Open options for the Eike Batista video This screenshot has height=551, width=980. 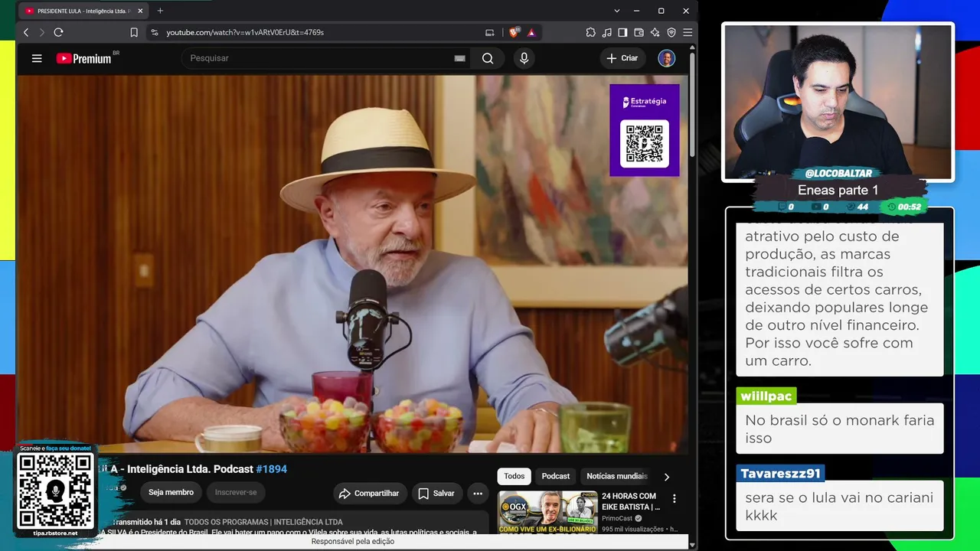point(675,499)
